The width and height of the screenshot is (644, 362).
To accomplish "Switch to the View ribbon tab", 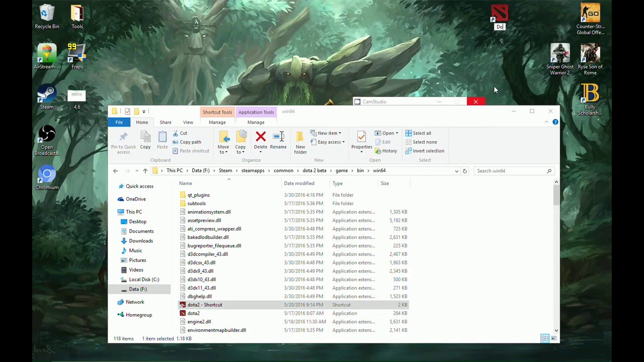I will tap(188, 122).
